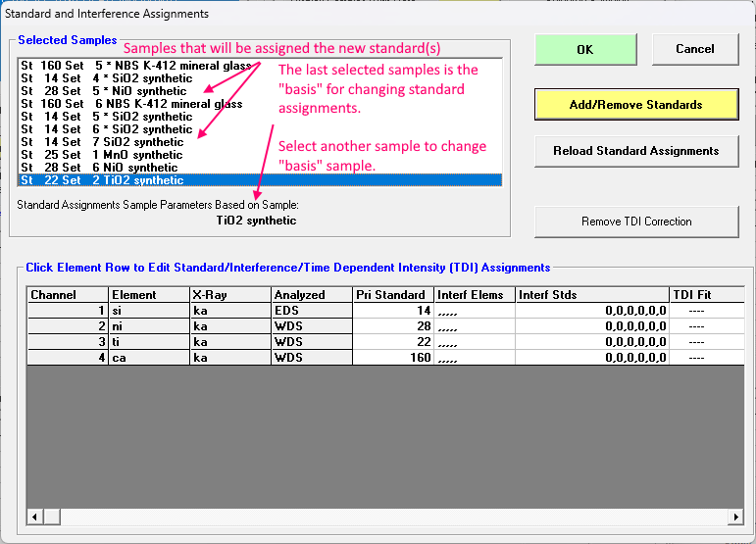
Task: Click the grid's left scroll arrow
Action: [35, 517]
